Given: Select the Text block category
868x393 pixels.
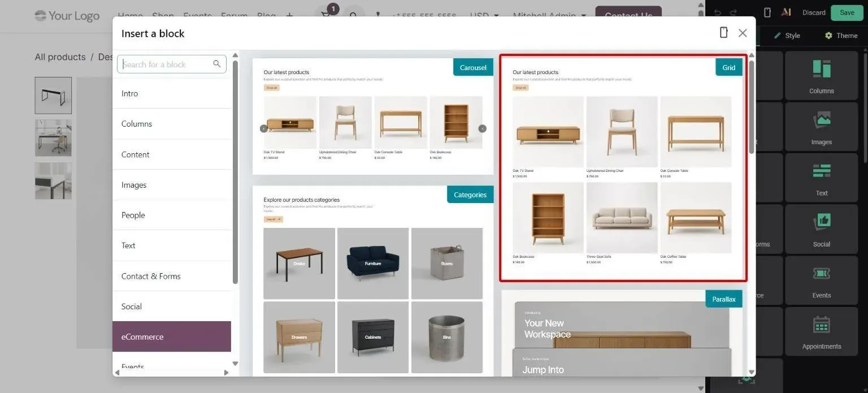Looking at the screenshot, I should point(172,245).
